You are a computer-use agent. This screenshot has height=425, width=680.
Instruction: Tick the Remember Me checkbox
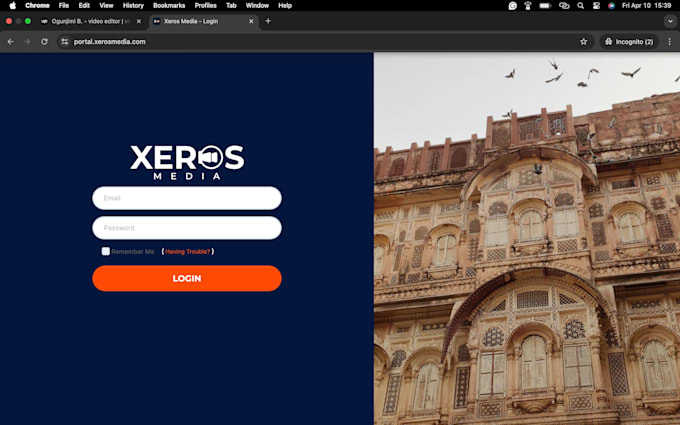[105, 251]
